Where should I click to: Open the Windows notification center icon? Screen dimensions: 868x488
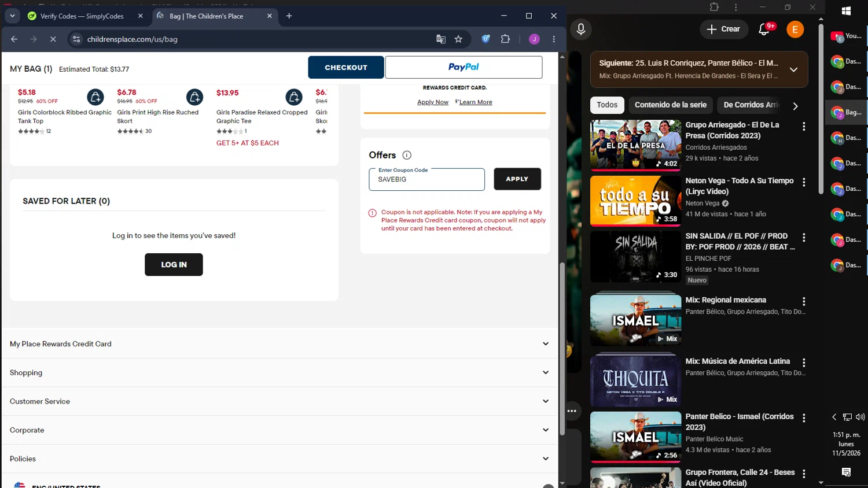pos(846,472)
